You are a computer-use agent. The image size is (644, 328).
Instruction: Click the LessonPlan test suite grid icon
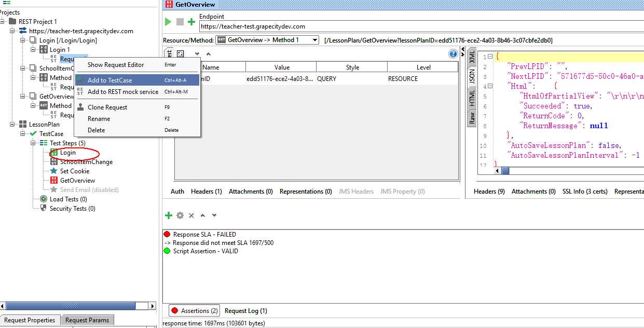[x=23, y=125]
